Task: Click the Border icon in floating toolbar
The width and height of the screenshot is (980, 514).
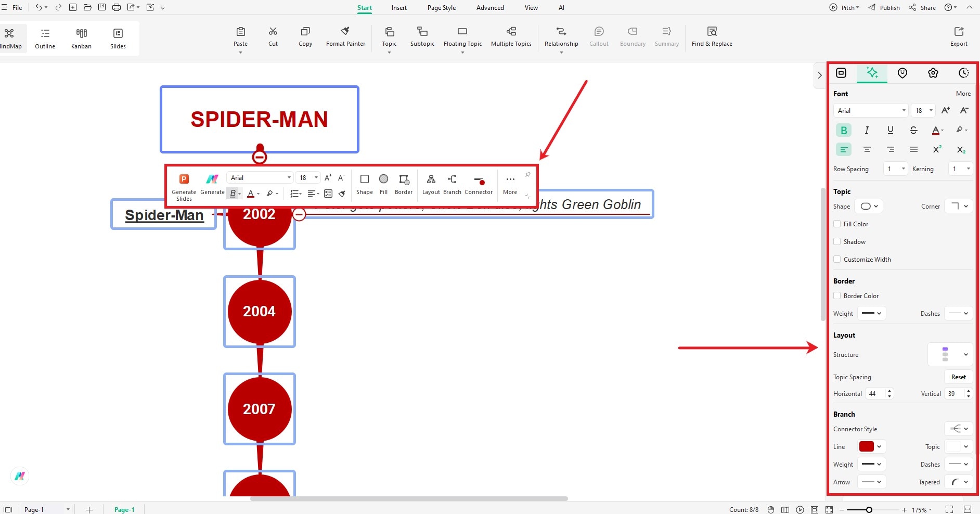Action: (x=404, y=179)
